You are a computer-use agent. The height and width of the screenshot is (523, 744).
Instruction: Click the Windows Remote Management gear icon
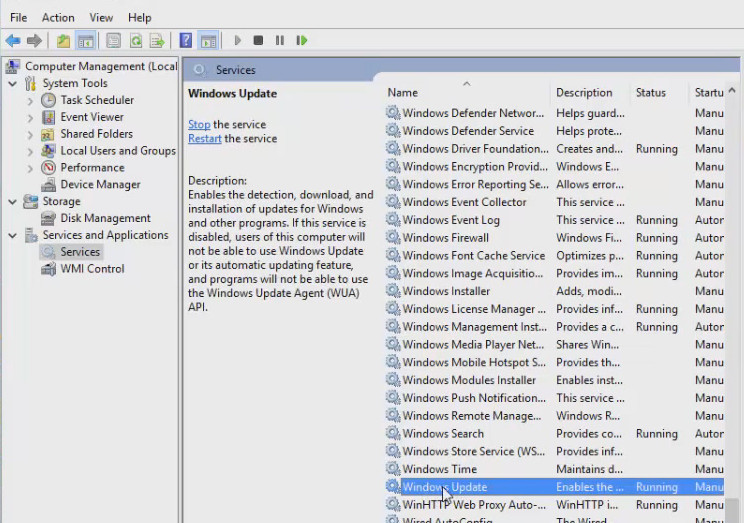[393, 415]
